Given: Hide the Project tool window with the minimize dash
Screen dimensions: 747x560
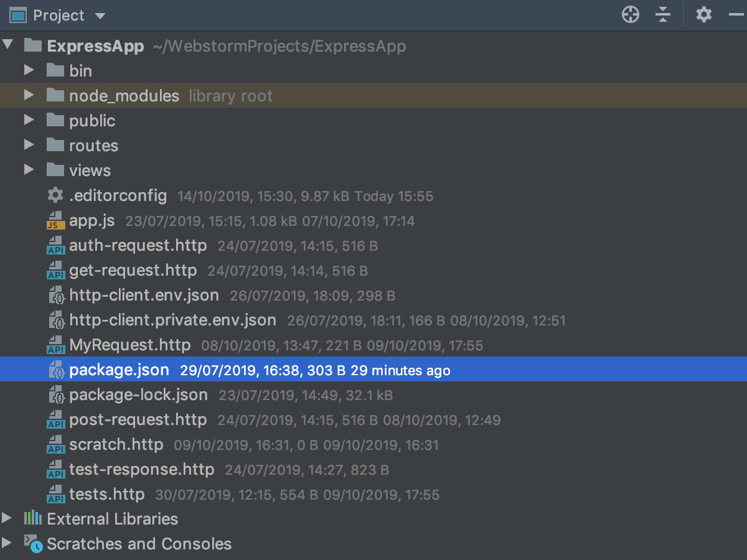Looking at the screenshot, I should coord(735,14).
